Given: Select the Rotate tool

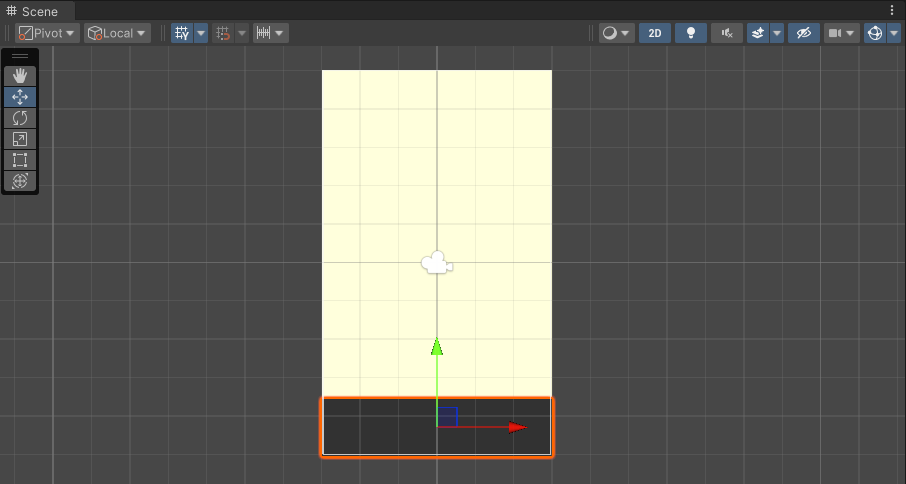Looking at the screenshot, I should [x=20, y=118].
